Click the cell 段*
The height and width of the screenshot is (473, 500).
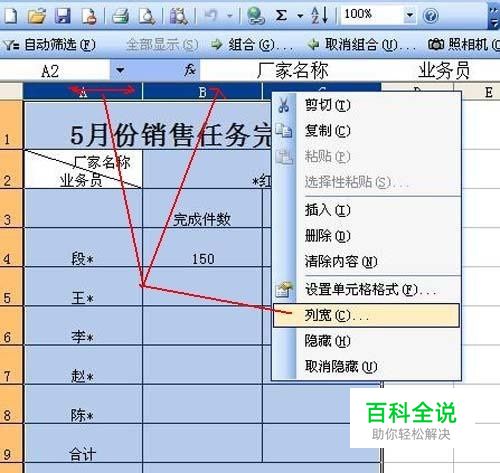pyautogui.click(x=83, y=248)
